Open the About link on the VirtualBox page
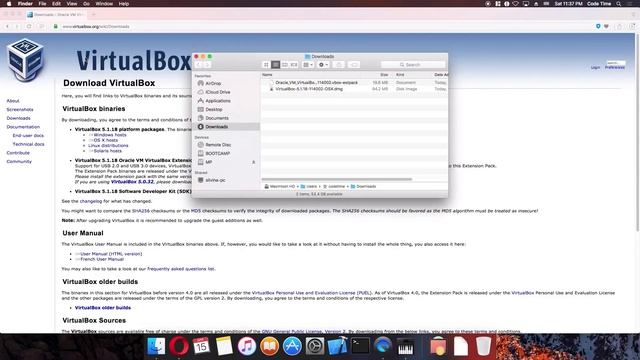The height and width of the screenshot is (360, 640). point(13,101)
